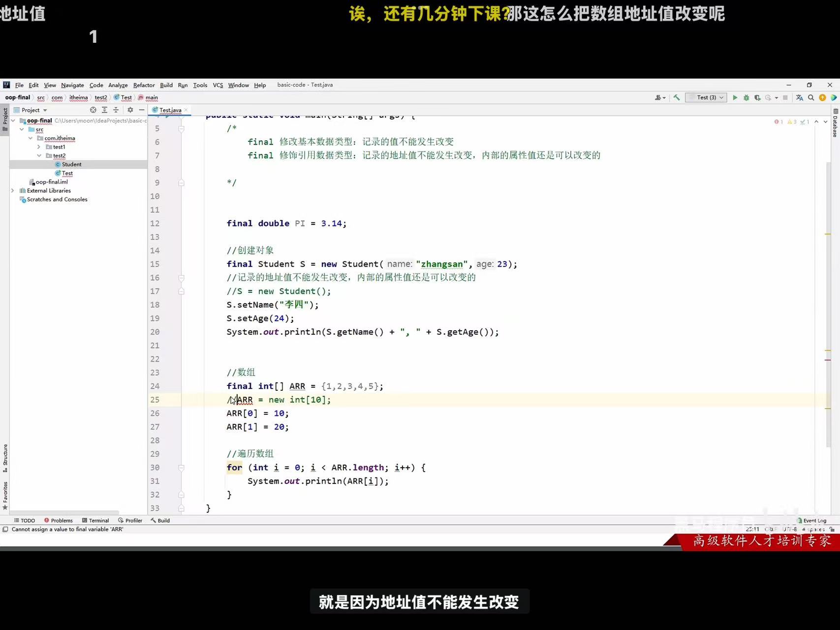This screenshot has width=840, height=630.
Task: Open Project panel settings gear
Action: click(x=130, y=110)
